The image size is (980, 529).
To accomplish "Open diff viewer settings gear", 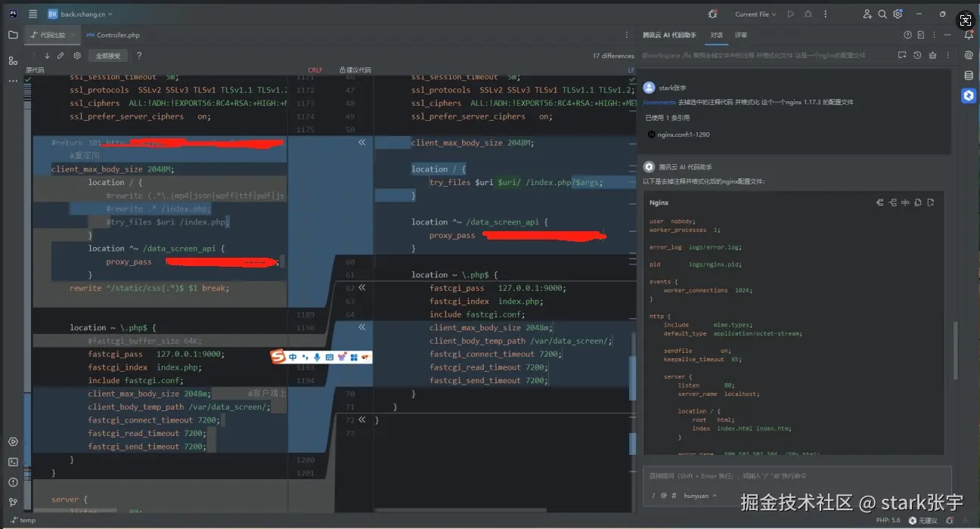I will click(x=76, y=55).
